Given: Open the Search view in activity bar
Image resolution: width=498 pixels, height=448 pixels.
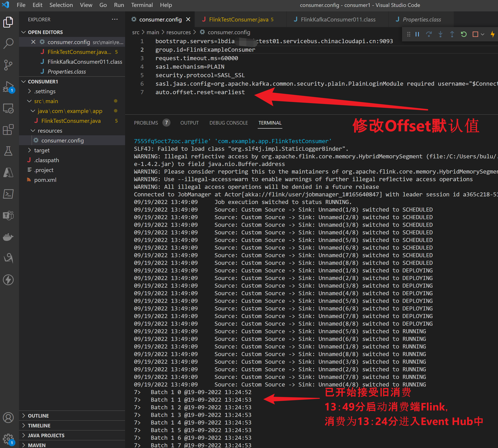Looking at the screenshot, I should (x=8, y=43).
